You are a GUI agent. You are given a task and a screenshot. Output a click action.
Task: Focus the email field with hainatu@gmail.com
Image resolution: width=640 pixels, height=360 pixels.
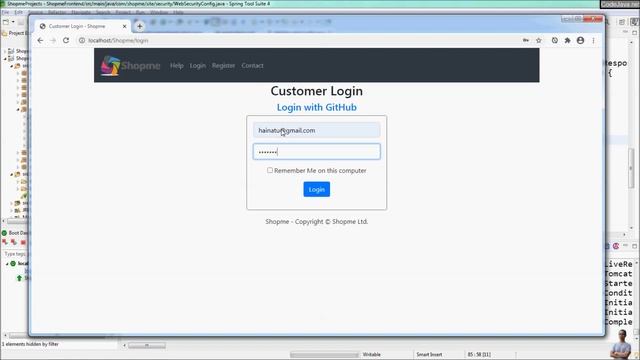tap(317, 130)
